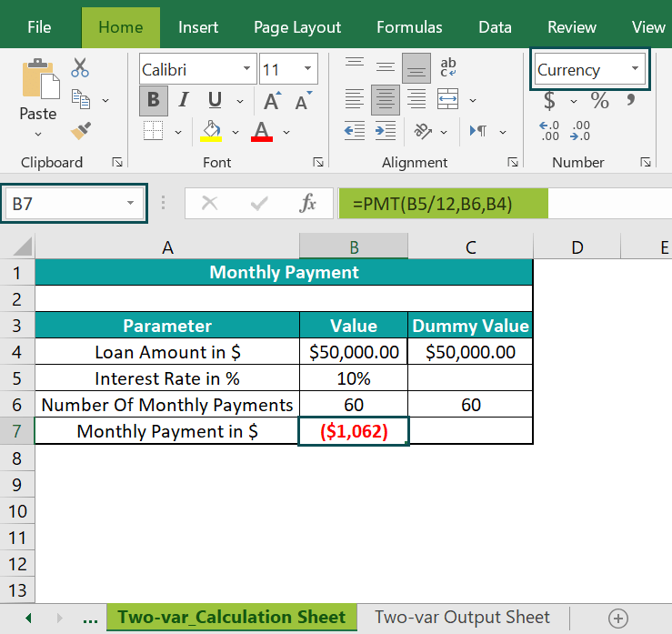Click the Insert Function fx icon

point(307,203)
